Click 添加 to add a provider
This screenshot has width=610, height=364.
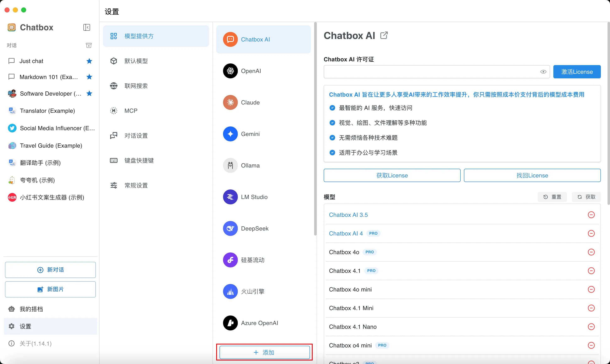coord(264,352)
